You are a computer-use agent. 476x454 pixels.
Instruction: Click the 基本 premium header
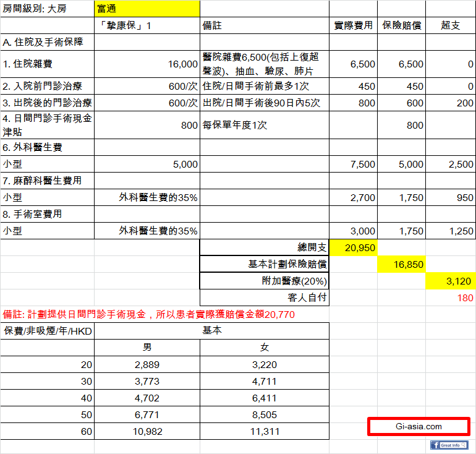coord(212,330)
